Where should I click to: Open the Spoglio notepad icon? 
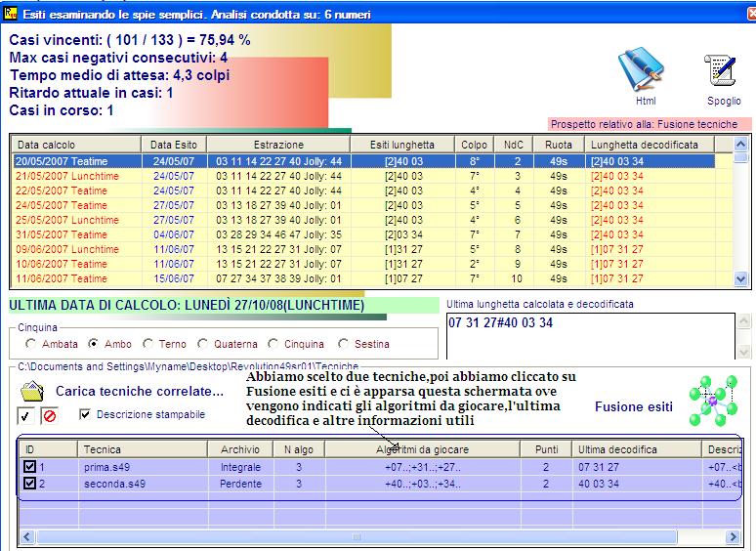(722, 70)
